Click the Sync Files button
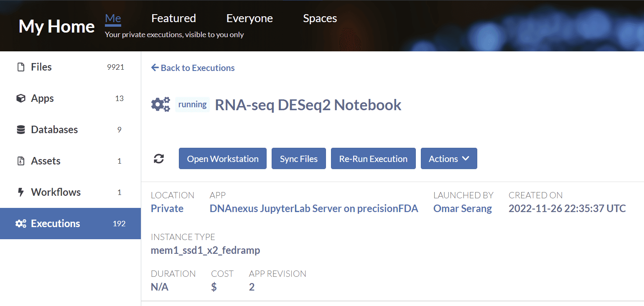The width and height of the screenshot is (644, 306). pyautogui.click(x=298, y=159)
